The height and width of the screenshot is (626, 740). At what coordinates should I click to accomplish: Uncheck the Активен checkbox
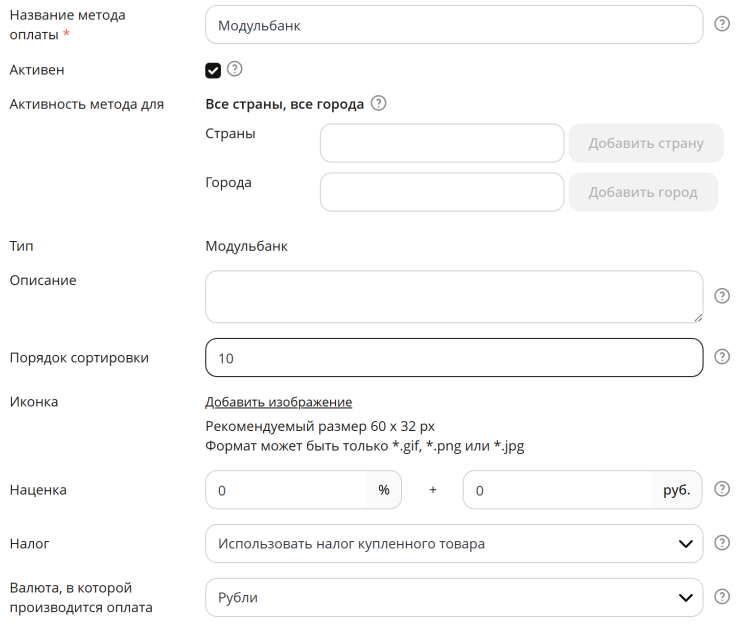point(213,70)
